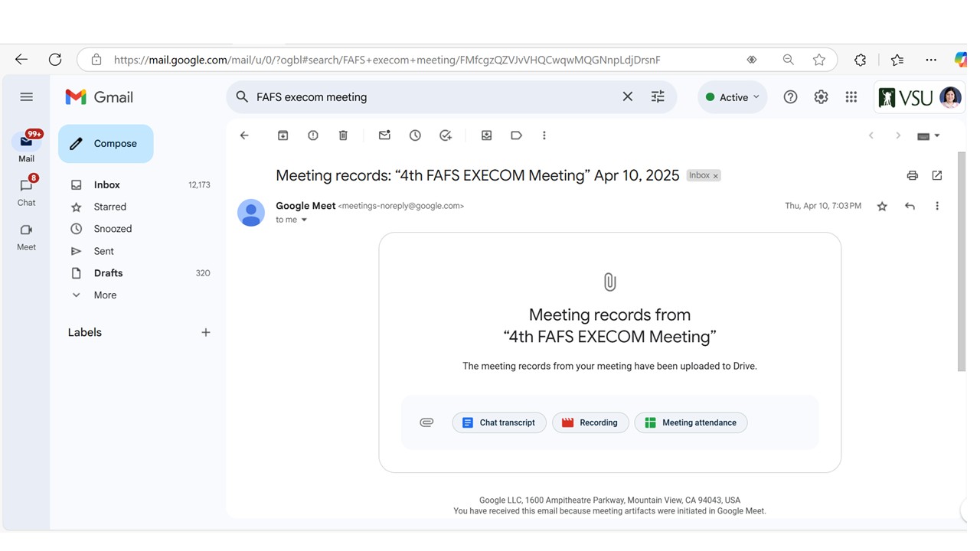Expand More in the left sidebar
The height and width of the screenshot is (551, 980).
105,295
